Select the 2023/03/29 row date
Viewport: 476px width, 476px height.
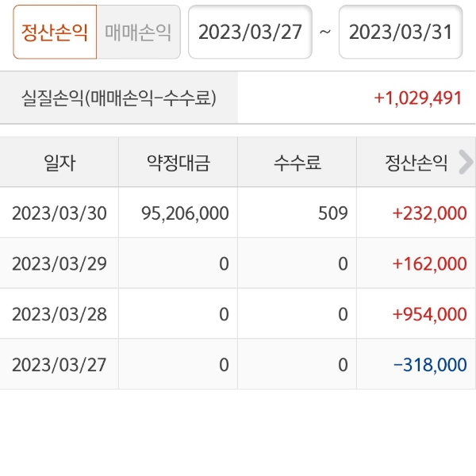click(x=59, y=263)
